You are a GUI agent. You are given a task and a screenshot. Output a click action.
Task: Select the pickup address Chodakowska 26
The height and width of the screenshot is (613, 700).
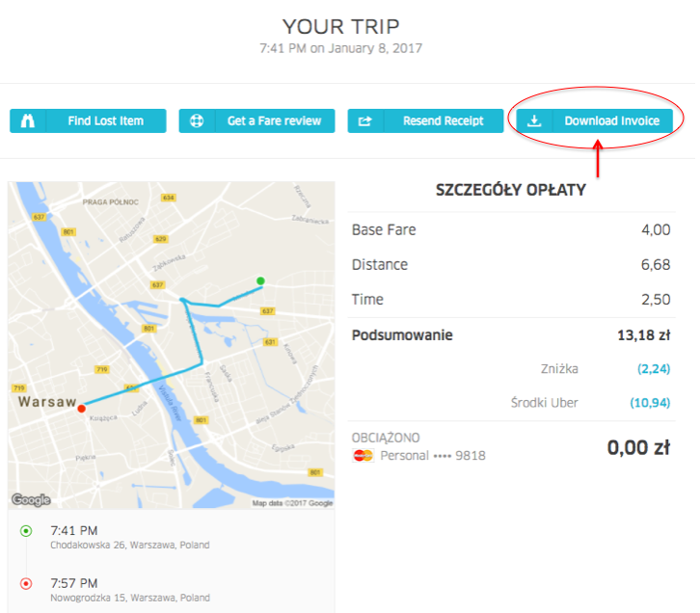pos(129,546)
